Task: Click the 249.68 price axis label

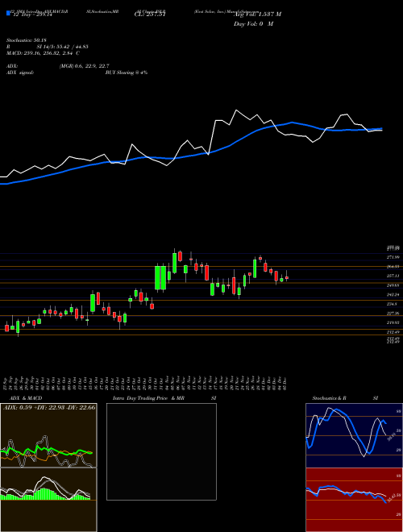Action: pos(393,285)
